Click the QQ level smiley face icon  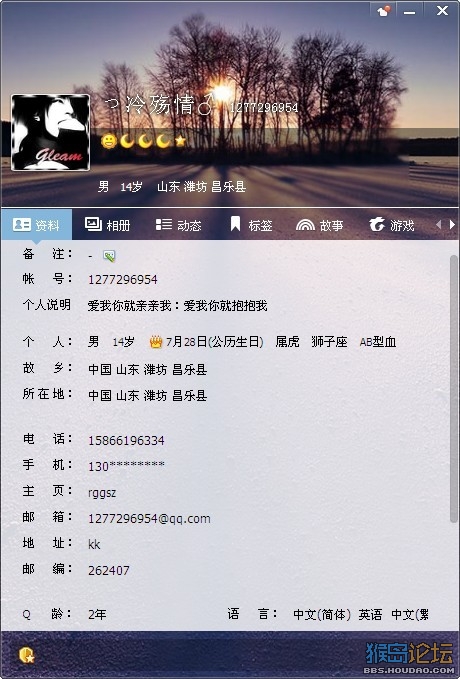click(x=109, y=141)
